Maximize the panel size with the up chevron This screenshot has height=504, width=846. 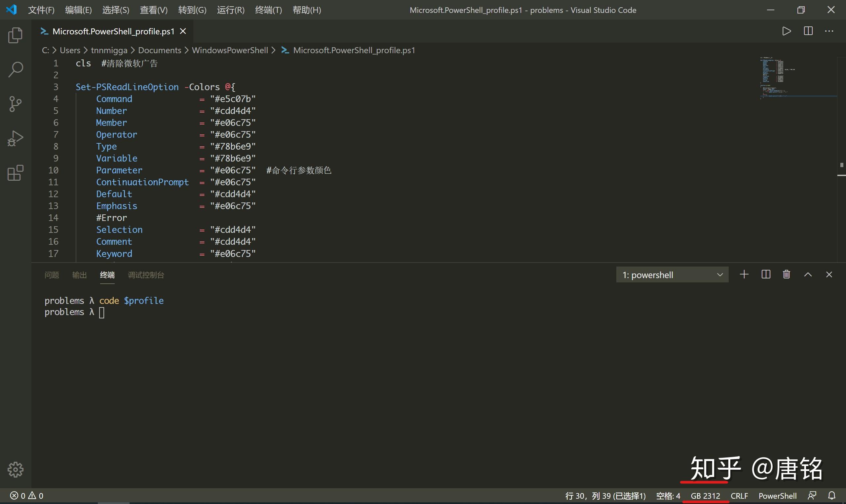point(808,274)
